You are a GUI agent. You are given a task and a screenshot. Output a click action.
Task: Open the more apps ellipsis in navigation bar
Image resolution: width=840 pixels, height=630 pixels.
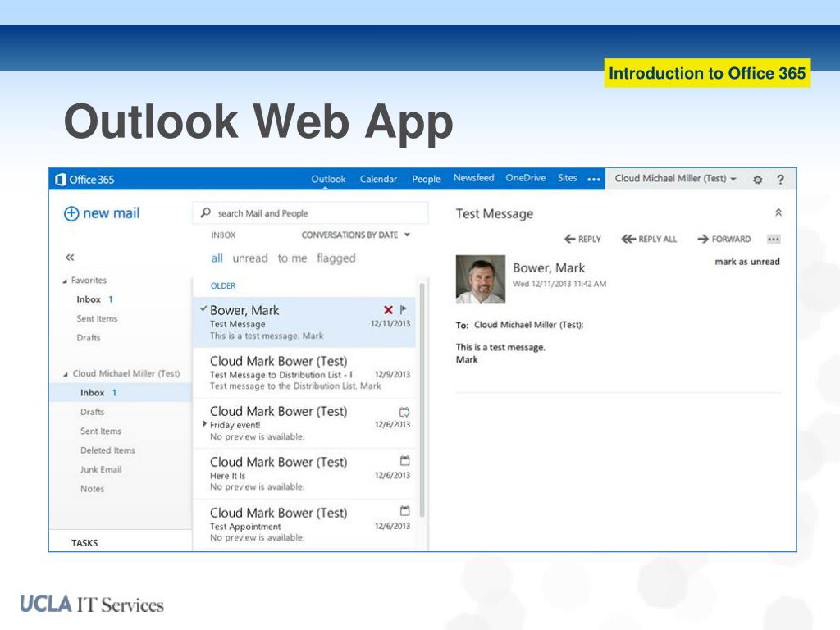click(x=594, y=180)
